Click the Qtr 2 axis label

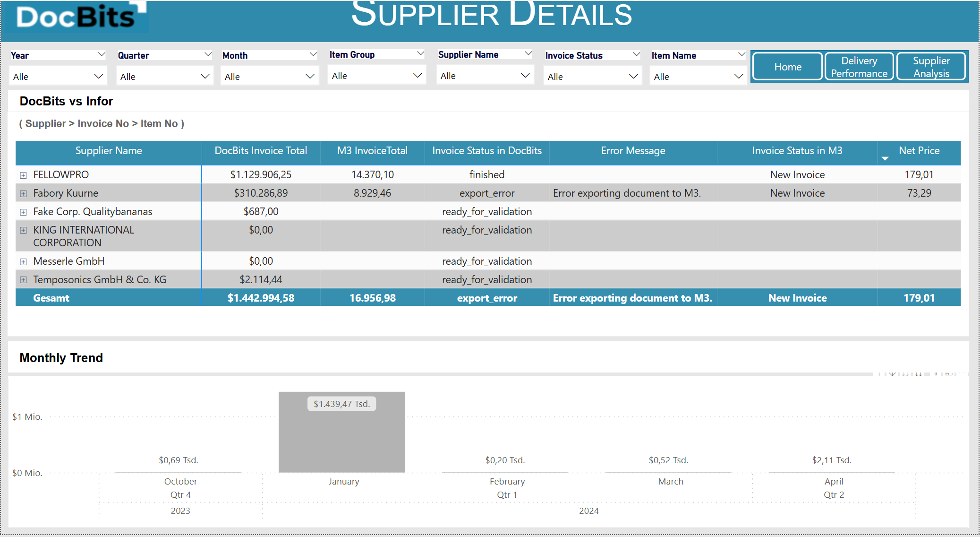pyautogui.click(x=834, y=495)
